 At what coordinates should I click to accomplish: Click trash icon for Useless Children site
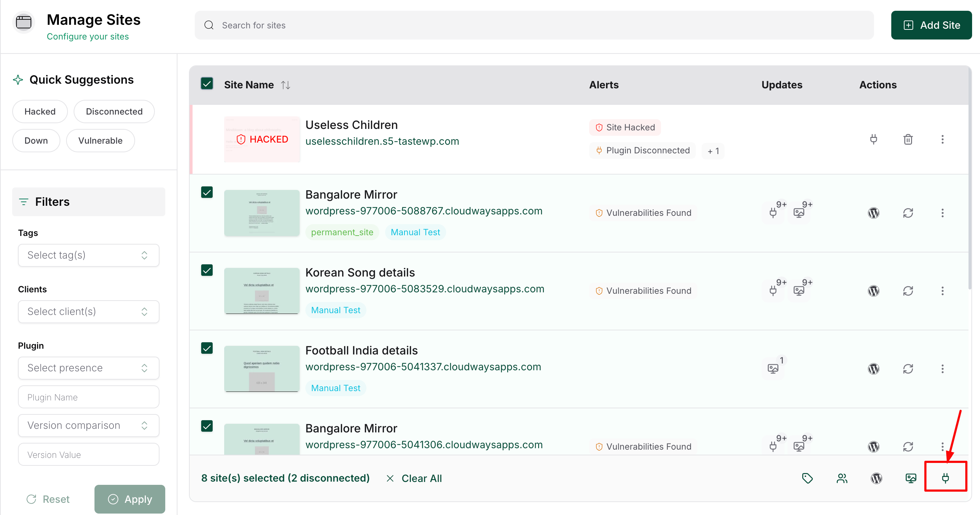tap(908, 139)
